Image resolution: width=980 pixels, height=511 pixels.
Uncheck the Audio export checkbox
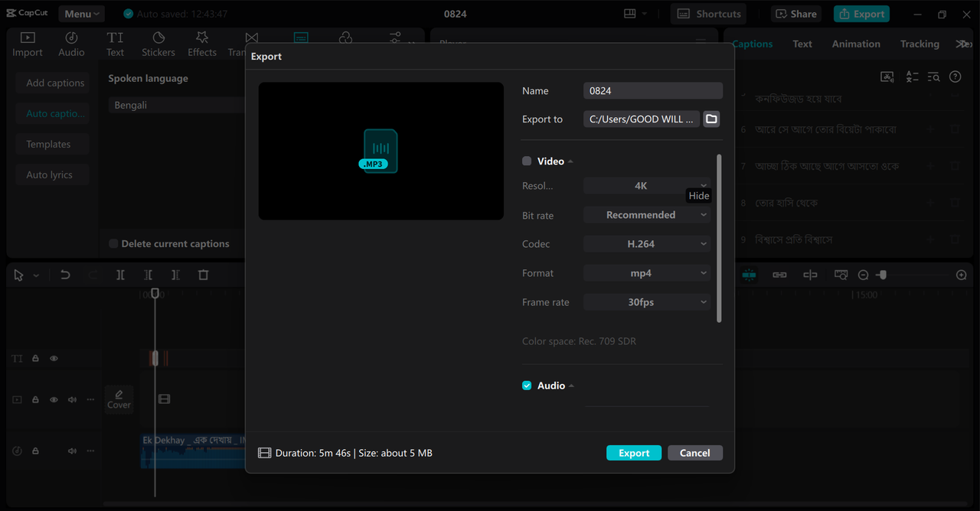click(527, 386)
